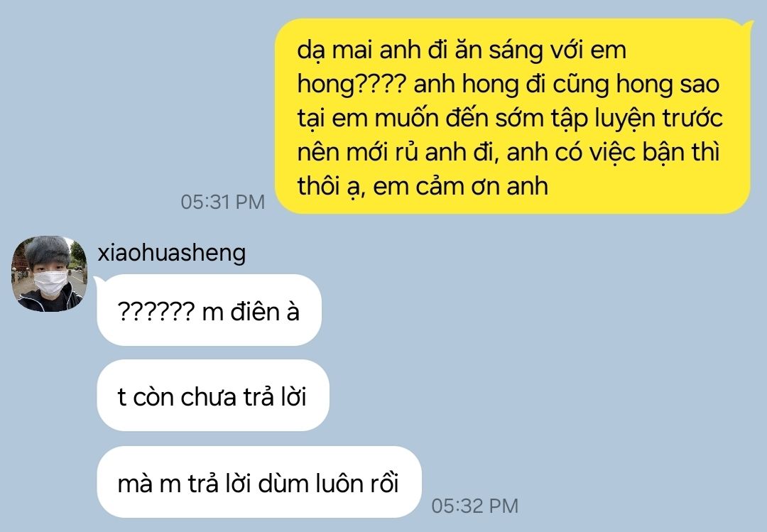Viewport: 767px width, 532px height.
Task: Select the yellow sent message bubble
Action: point(512,116)
